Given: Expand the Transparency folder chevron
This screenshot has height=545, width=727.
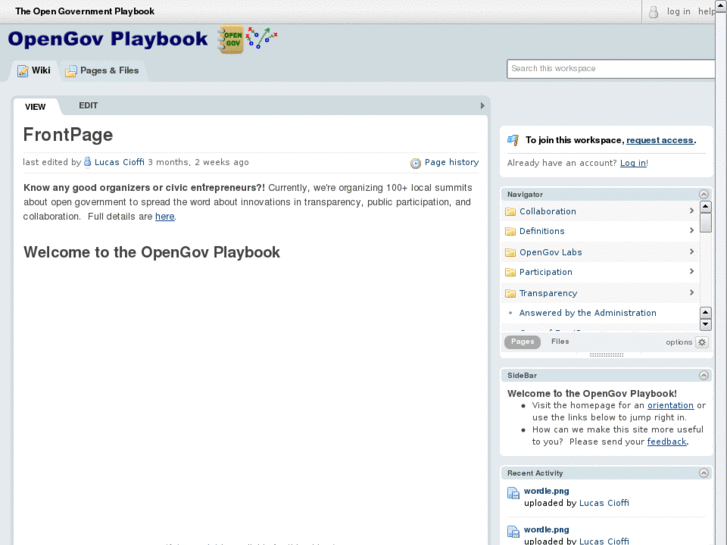Looking at the screenshot, I should pyautogui.click(x=691, y=292).
